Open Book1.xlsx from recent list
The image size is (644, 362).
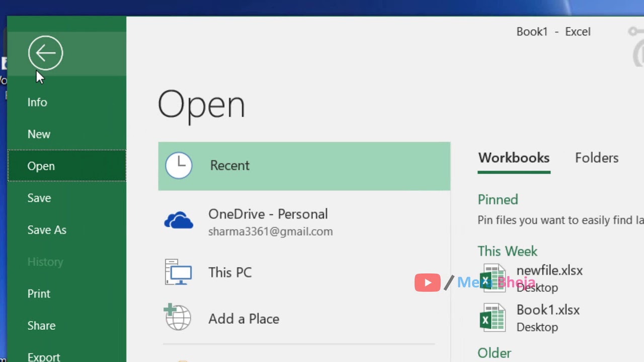coord(548,310)
